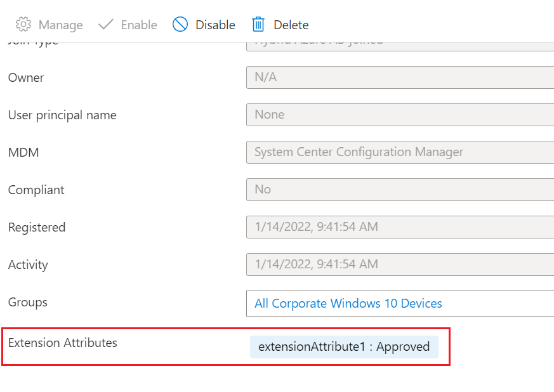Click the Delete trash can icon
554x392 pixels.
(258, 25)
